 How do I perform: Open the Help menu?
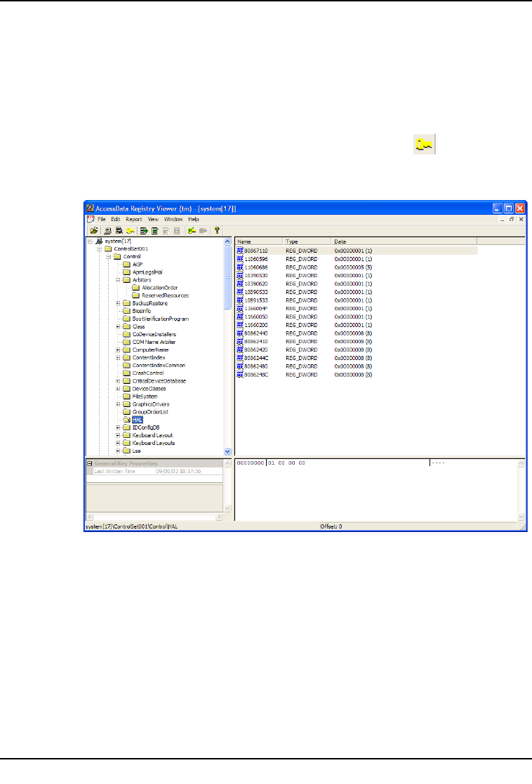(194, 219)
